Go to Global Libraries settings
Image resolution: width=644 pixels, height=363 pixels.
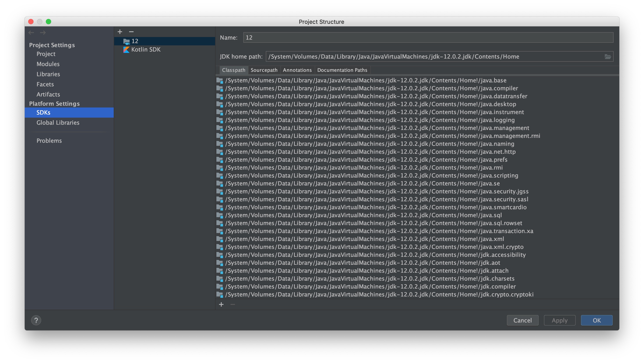pyautogui.click(x=58, y=123)
